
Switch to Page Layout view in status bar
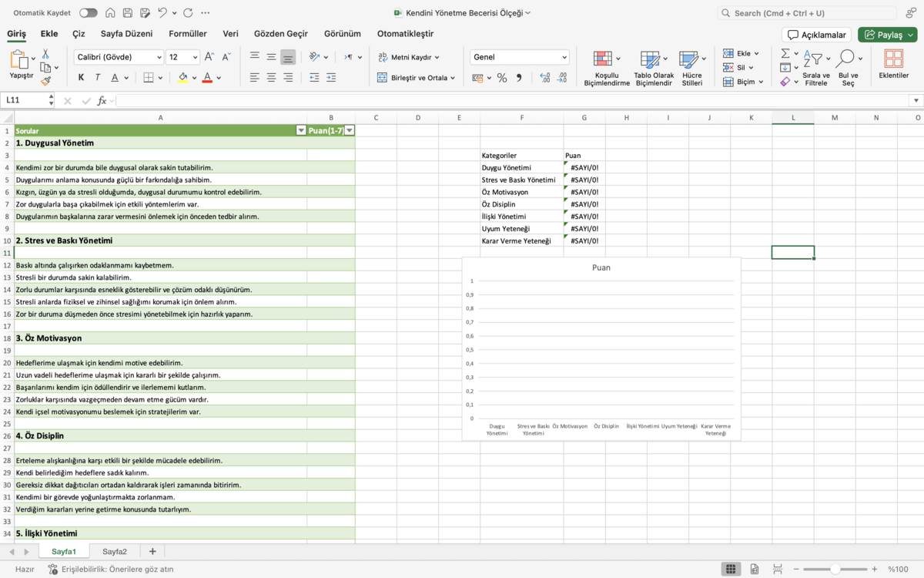point(755,569)
